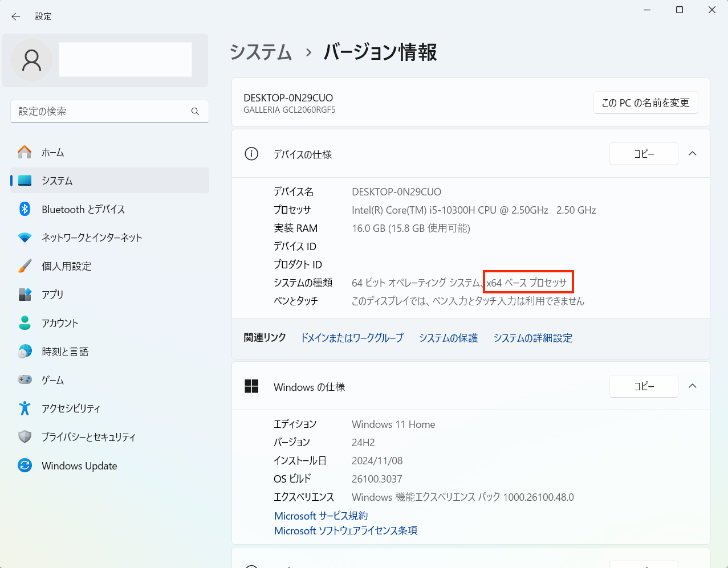Collapse the デバイスの仕様 section chevron
This screenshot has width=728, height=568.
point(693,154)
